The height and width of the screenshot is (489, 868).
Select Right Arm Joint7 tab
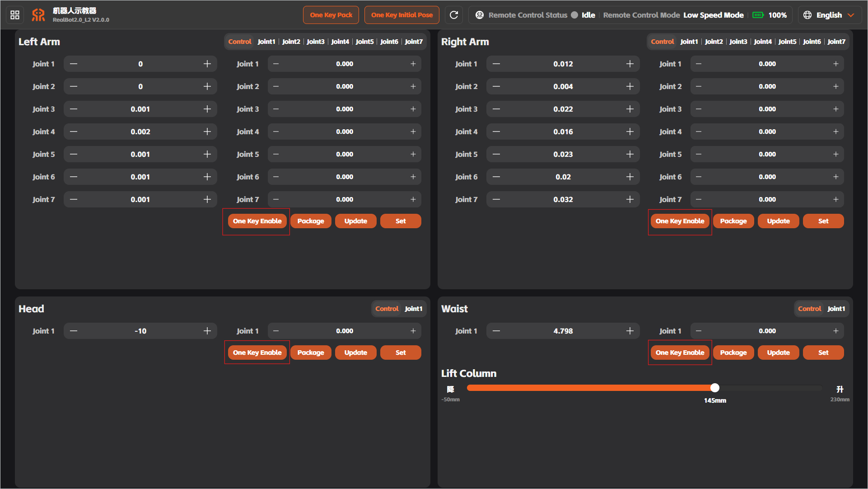pos(836,42)
